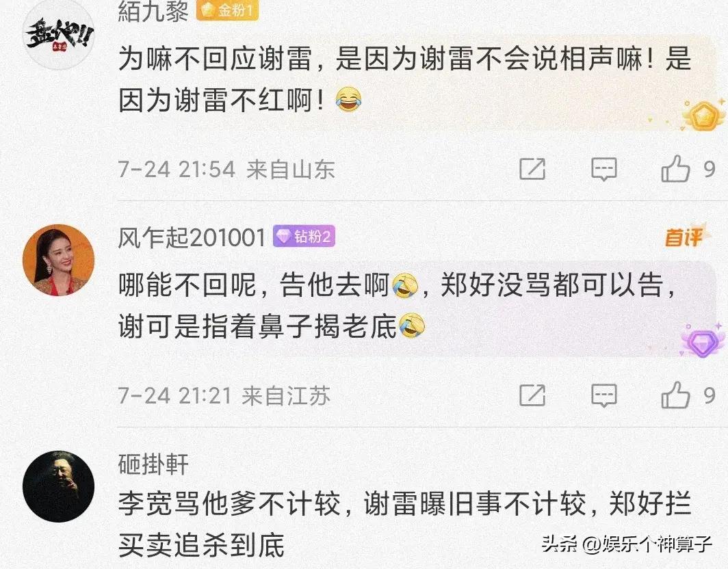The width and height of the screenshot is (728, 569).
Task: Tap the 金粉1 badge
Action: (226, 10)
